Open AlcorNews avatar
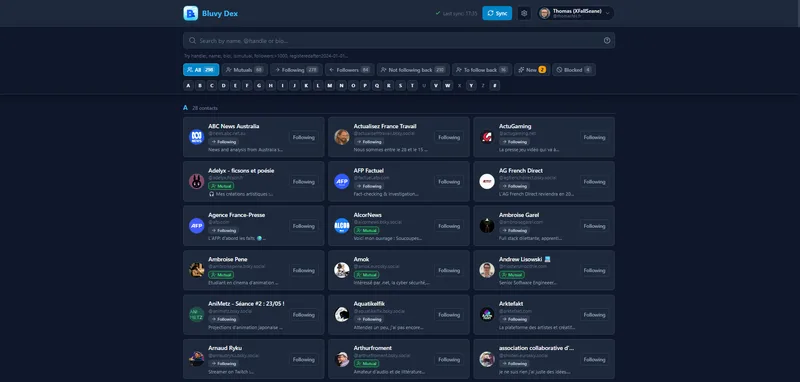The height and width of the screenshot is (382, 800). [x=342, y=226]
